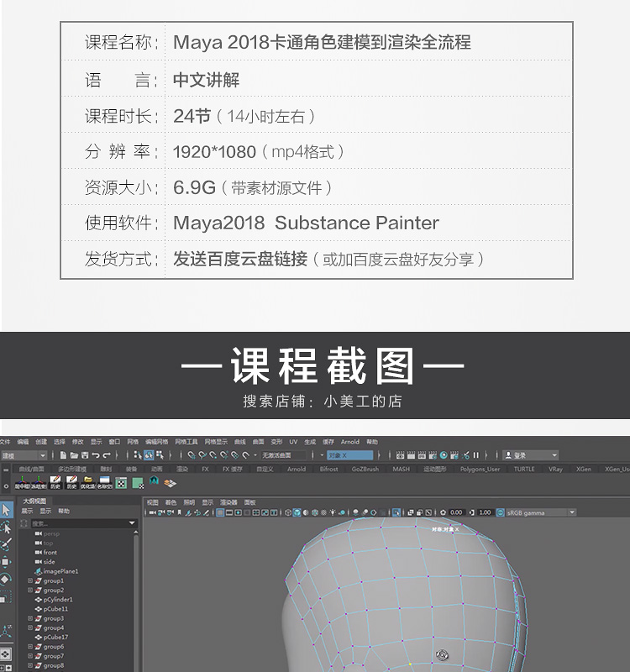Click the New Scene icon in Maya's status line

(64, 455)
